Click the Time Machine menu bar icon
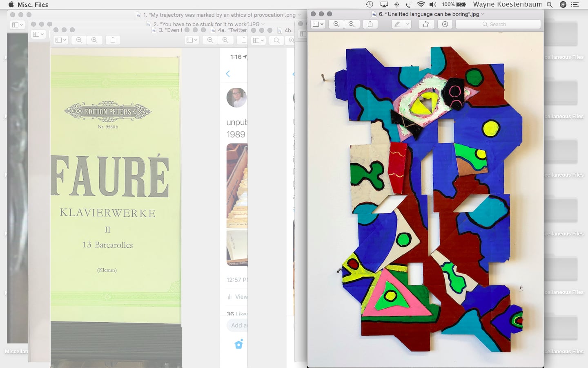The image size is (588, 368). click(x=369, y=4)
